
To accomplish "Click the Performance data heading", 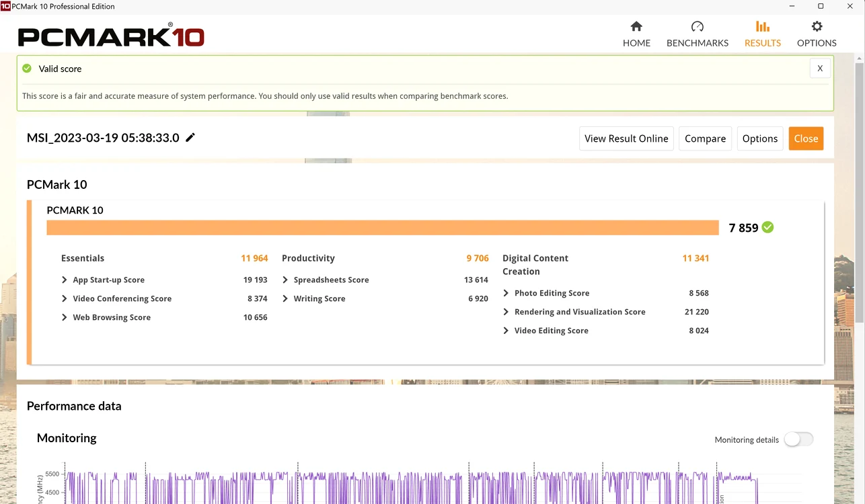I will 74,406.
